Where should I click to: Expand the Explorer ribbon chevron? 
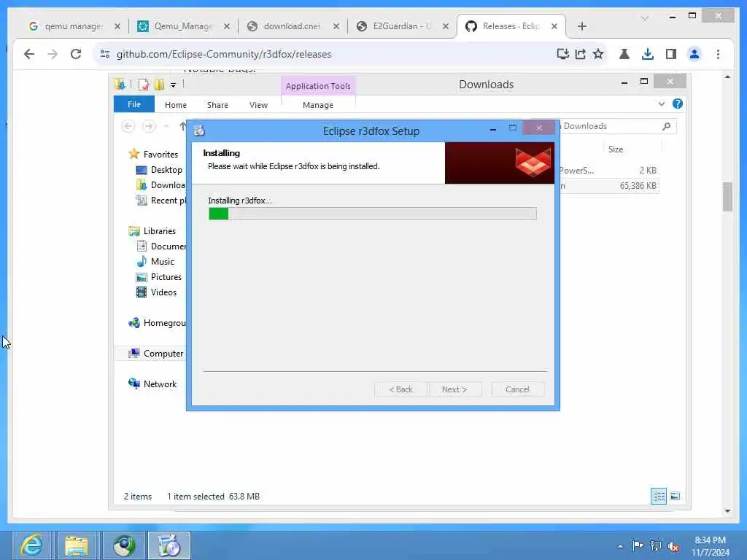point(661,104)
